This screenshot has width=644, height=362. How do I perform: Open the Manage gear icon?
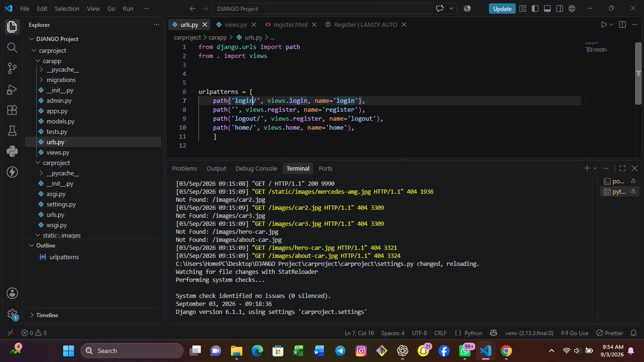coord(12,314)
